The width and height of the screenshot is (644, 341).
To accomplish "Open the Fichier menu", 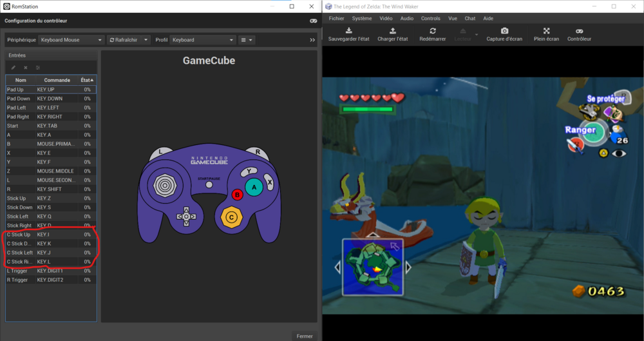I will pyautogui.click(x=336, y=19).
